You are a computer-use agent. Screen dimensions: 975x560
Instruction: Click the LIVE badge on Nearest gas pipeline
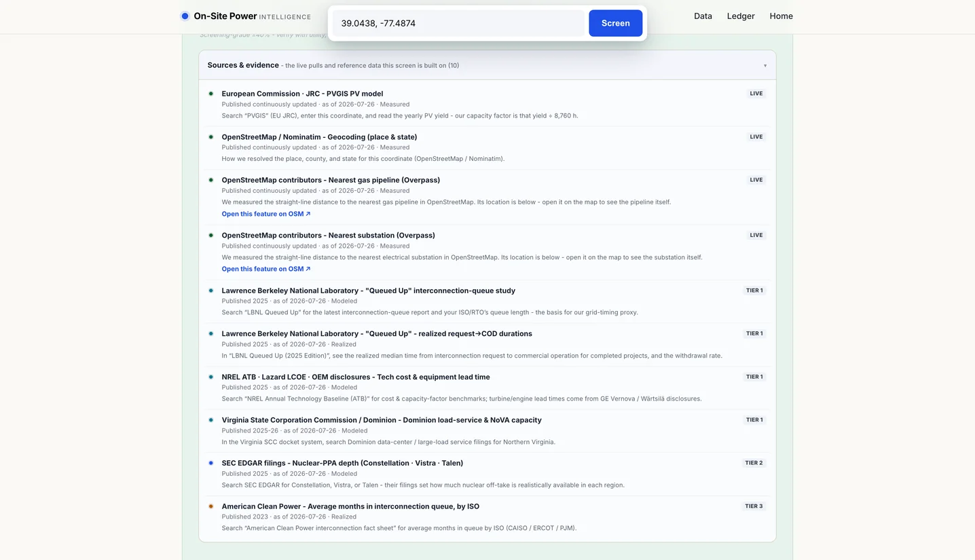point(756,180)
